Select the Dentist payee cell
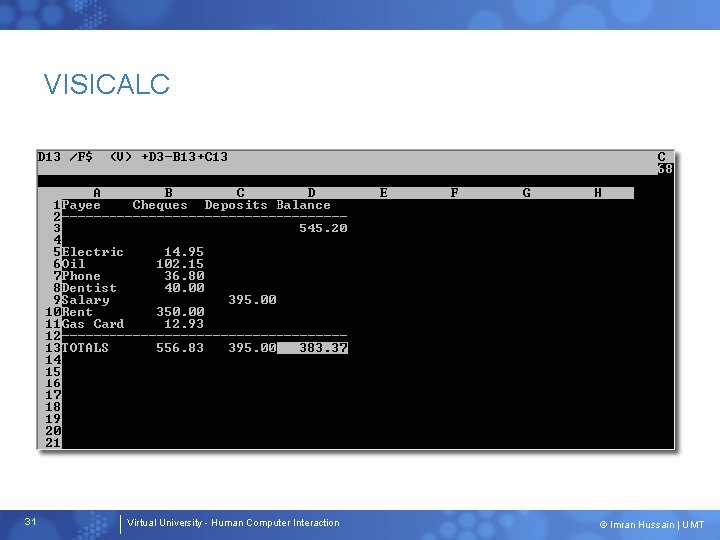This screenshot has height=540, width=720. coord(89,288)
